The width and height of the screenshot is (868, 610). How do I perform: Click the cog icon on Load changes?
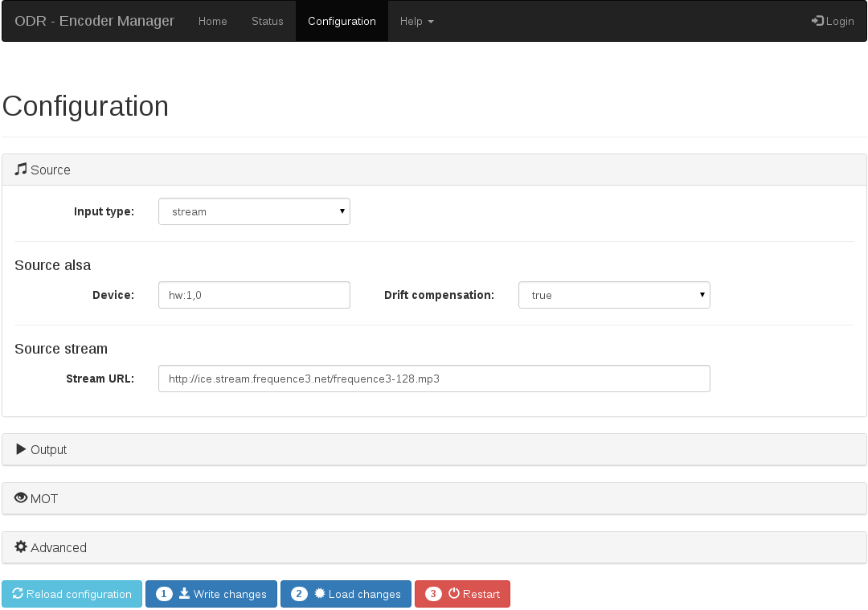(x=320, y=593)
